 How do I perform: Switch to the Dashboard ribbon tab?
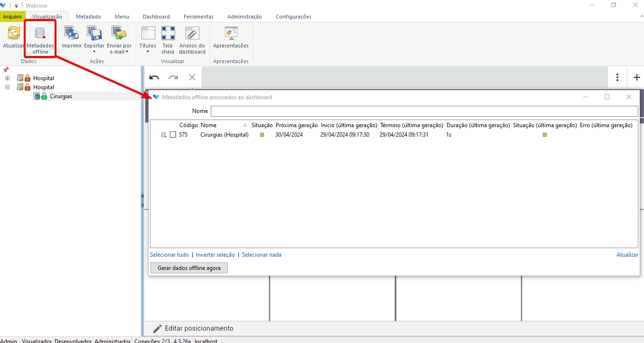coord(156,17)
